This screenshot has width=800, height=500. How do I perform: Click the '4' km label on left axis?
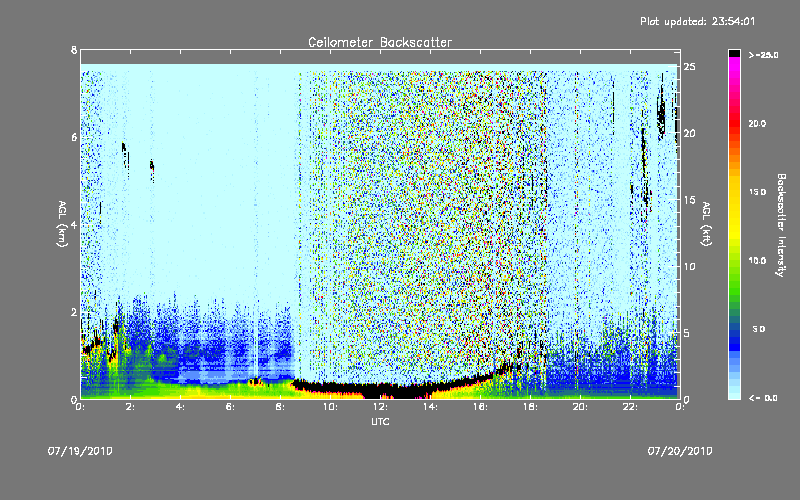74,225
